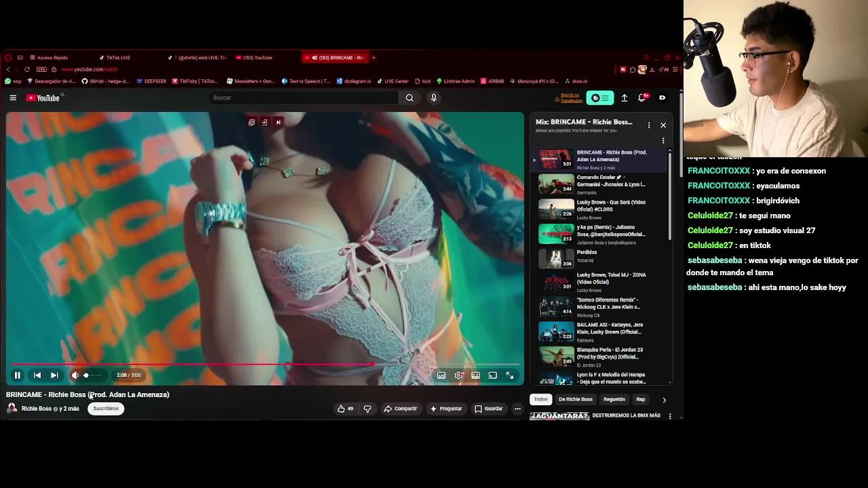Image resolution: width=868 pixels, height=488 pixels.
Task: Go to YouTube home via logo
Action: (43, 98)
